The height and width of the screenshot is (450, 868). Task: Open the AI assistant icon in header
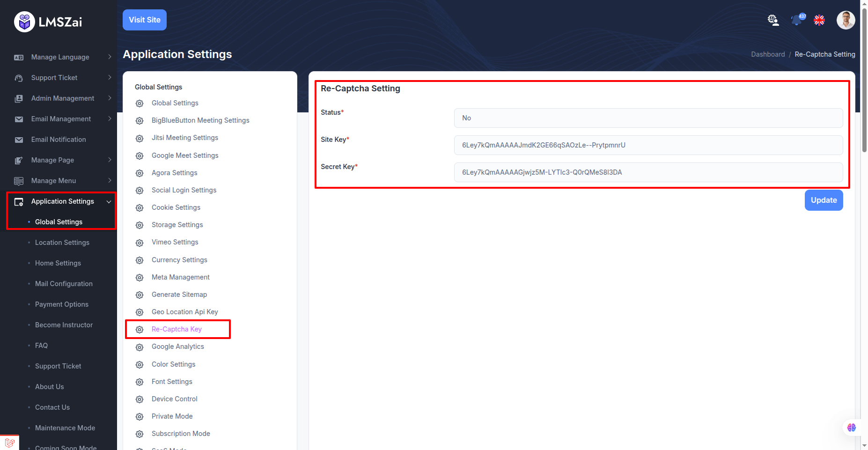pos(773,20)
